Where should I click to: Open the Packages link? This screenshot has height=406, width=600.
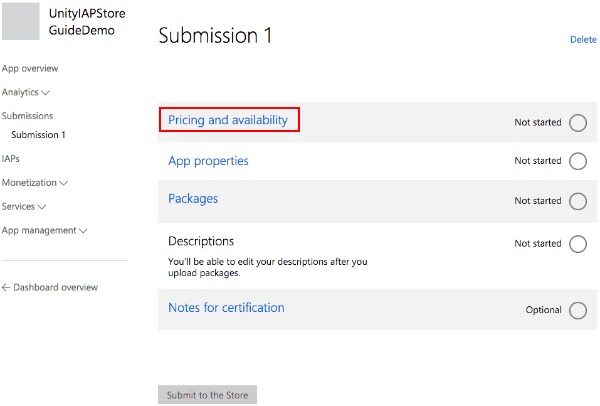tap(193, 199)
